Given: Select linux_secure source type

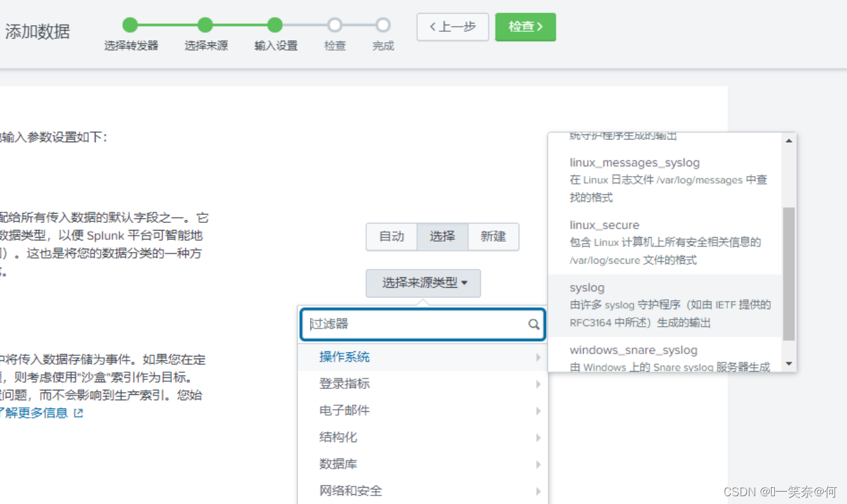Looking at the screenshot, I should 665,242.
